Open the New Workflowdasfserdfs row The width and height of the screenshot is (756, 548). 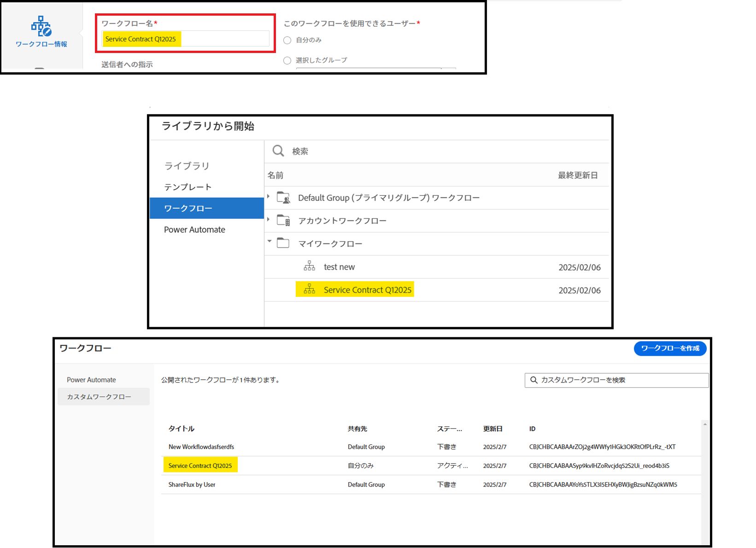click(x=431, y=447)
